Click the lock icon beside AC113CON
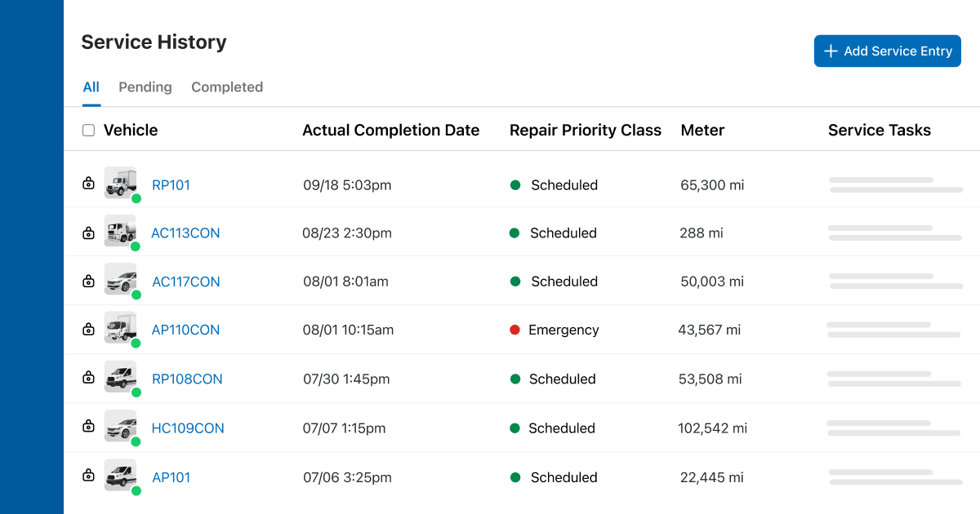The height and width of the screenshot is (514, 980). (x=88, y=233)
